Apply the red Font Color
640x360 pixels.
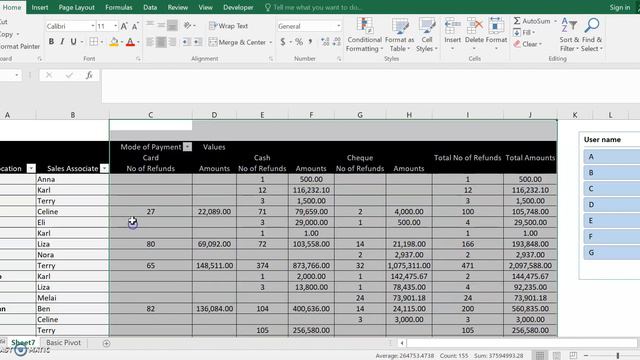click(x=130, y=42)
